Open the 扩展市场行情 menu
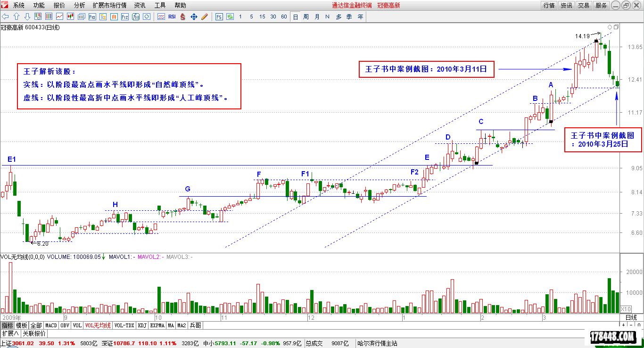This screenshot has width=644, height=348. [x=110, y=5]
